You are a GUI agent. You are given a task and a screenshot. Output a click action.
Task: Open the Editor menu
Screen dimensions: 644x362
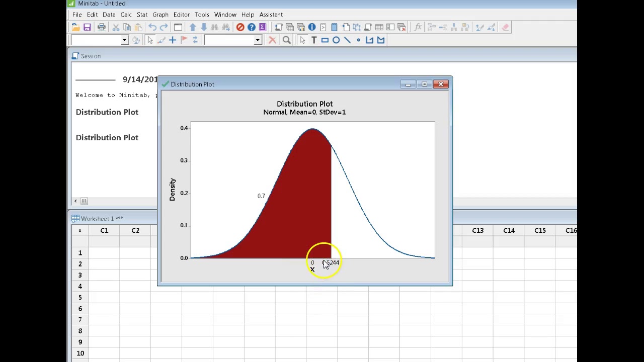pyautogui.click(x=182, y=15)
